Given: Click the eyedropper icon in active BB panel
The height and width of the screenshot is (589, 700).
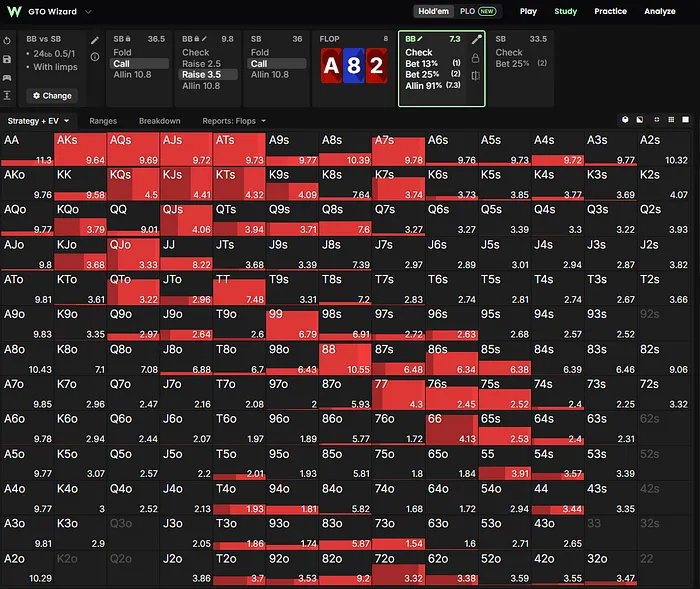Looking at the screenshot, I should pos(476,40).
